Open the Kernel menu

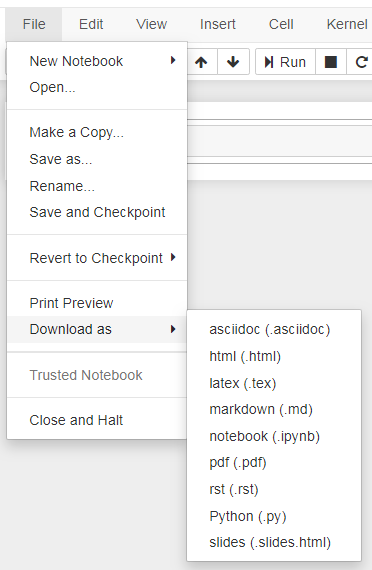pos(347,24)
